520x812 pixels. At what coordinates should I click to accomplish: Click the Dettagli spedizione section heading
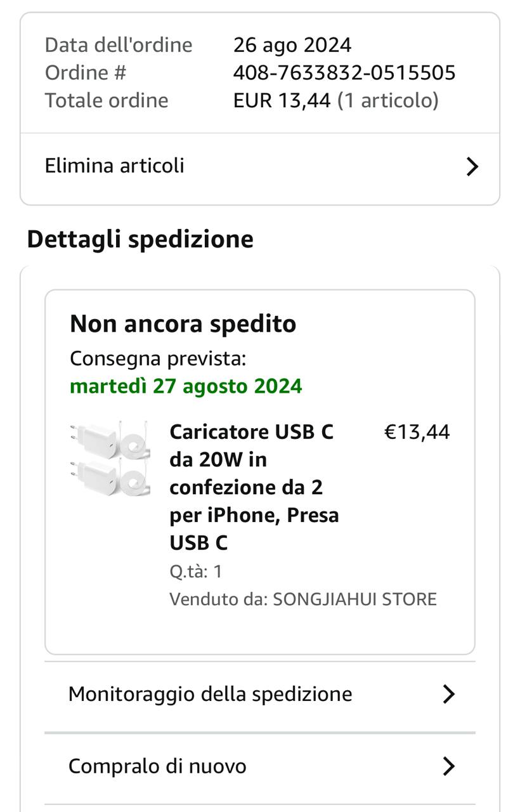140,239
